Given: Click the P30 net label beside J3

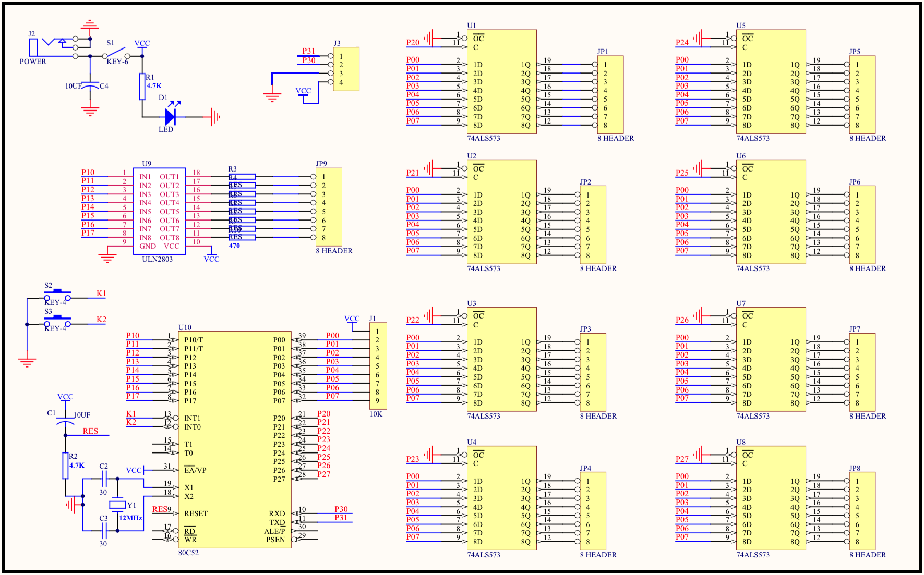Looking at the screenshot, I should pos(309,60).
